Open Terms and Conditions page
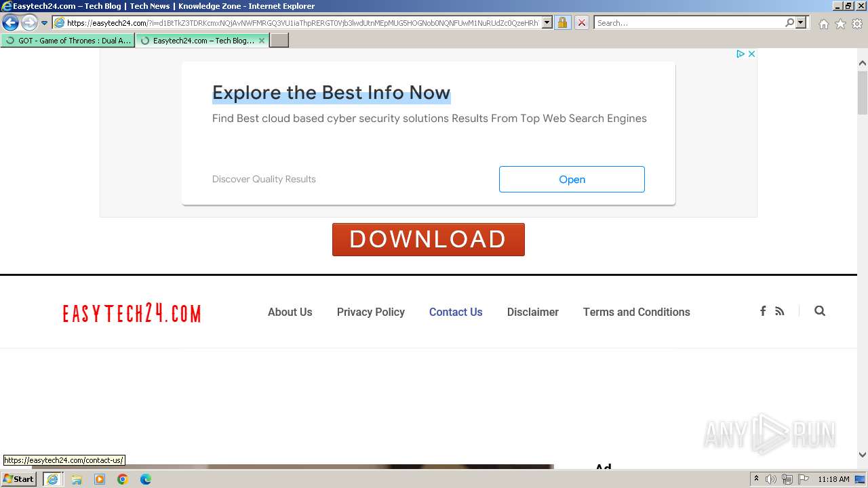The width and height of the screenshot is (868, 488). tap(637, 312)
